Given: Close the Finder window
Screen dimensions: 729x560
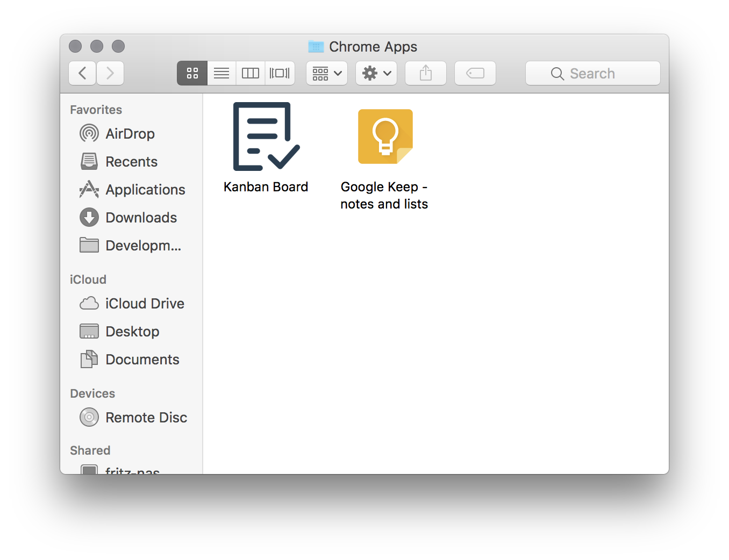Looking at the screenshot, I should (x=75, y=46).
